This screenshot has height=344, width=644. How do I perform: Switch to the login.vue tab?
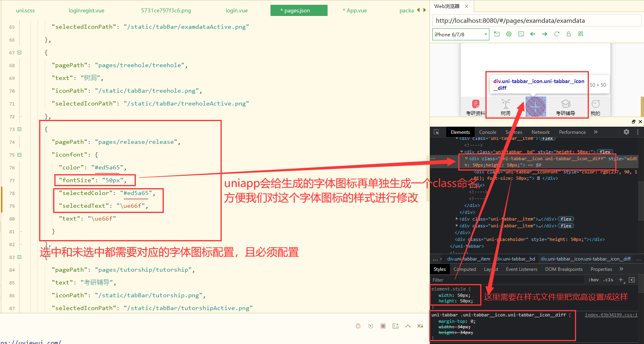tap(237, 10)
